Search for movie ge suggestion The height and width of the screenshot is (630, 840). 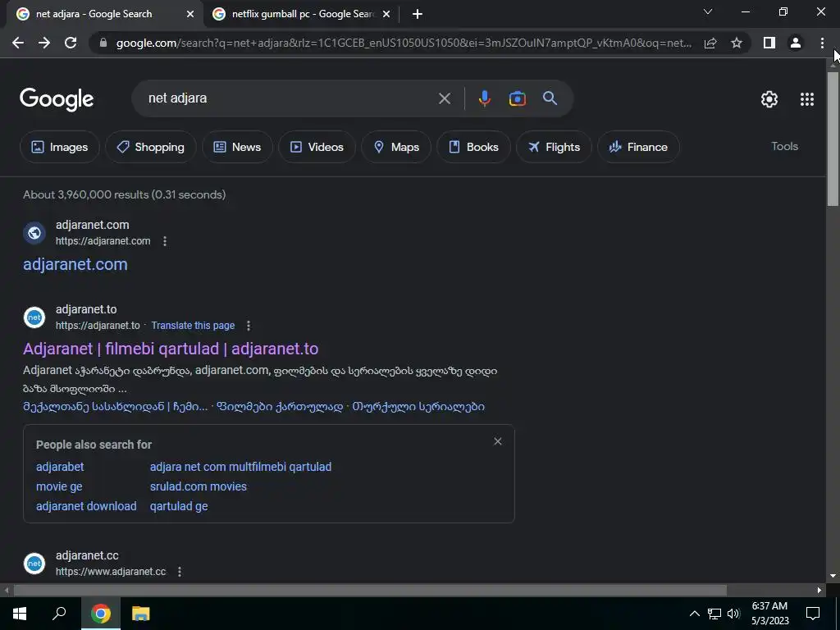59,486
